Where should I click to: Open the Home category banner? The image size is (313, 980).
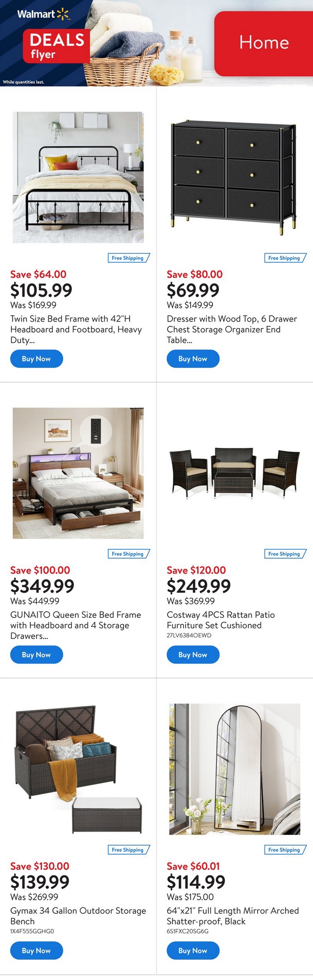(264, 43)
